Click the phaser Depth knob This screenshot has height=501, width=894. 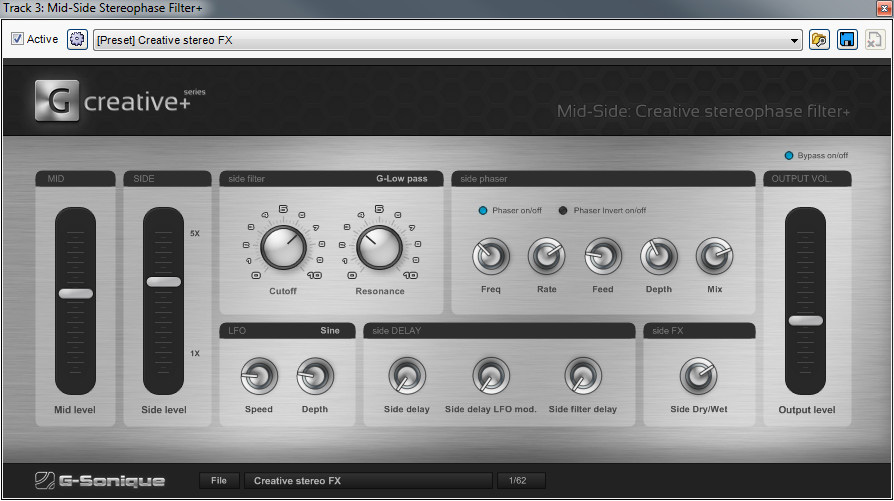(659, 256)
